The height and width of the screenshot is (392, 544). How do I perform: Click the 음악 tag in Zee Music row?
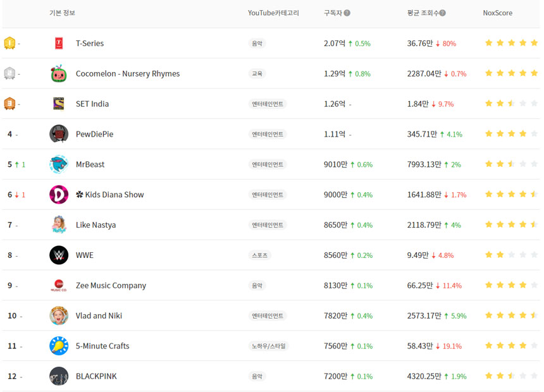click(257, 286)
